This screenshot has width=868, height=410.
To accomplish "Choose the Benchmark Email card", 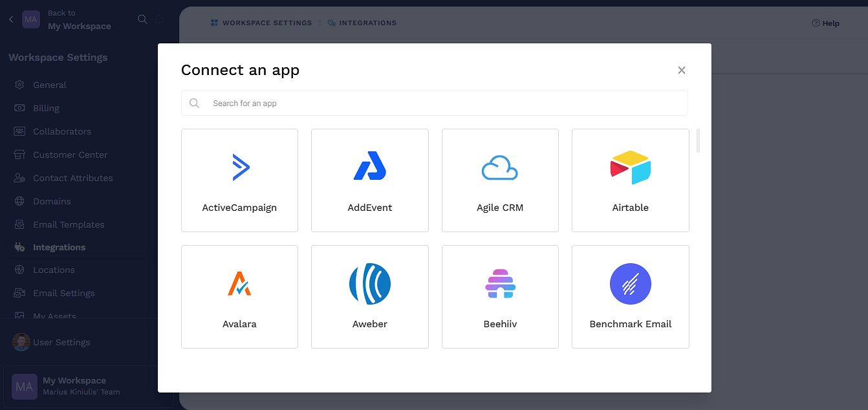I will point(631,297).
